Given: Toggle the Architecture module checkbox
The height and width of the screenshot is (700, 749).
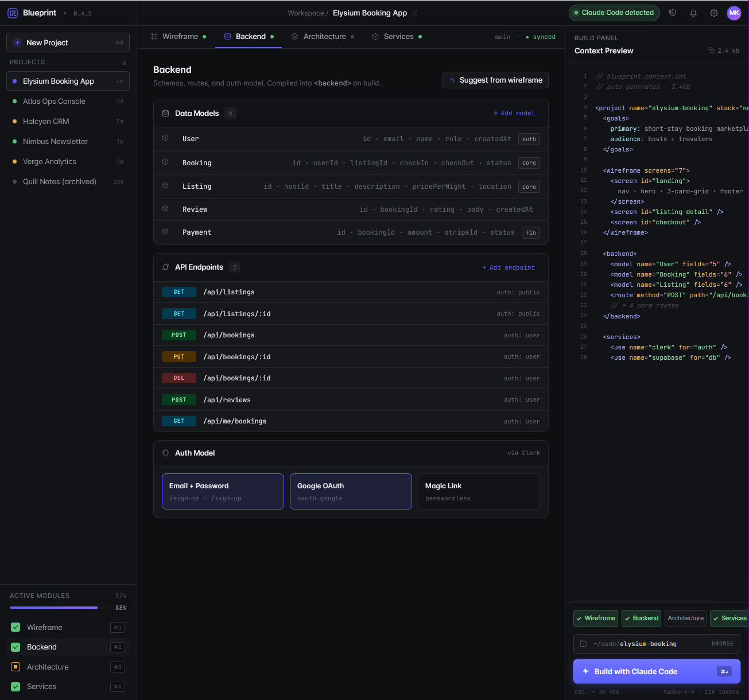Looking at the screenshot, I should (15, 667).
